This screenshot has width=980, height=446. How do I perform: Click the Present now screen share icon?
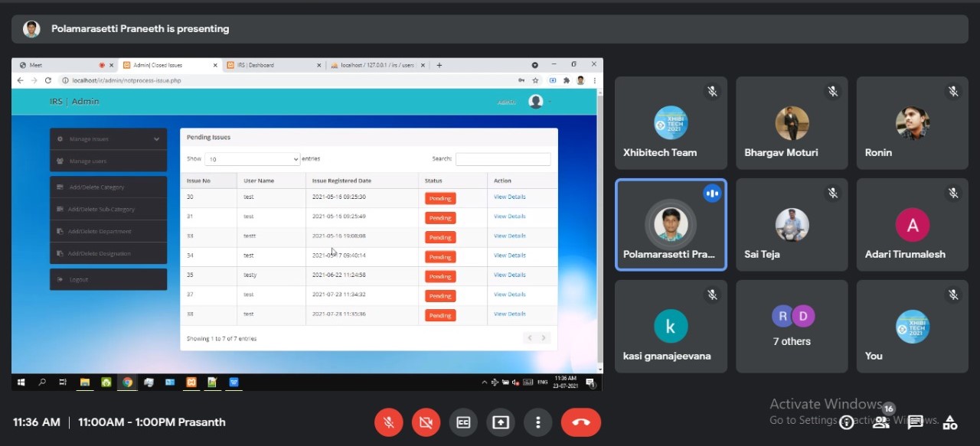[x=501, y=422]
